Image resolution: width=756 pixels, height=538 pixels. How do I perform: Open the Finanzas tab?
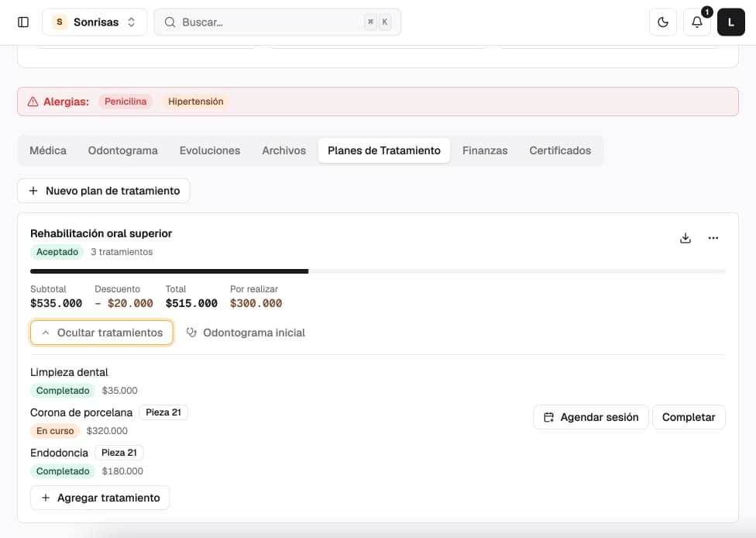pyautogui.click(x=485, y=150)
